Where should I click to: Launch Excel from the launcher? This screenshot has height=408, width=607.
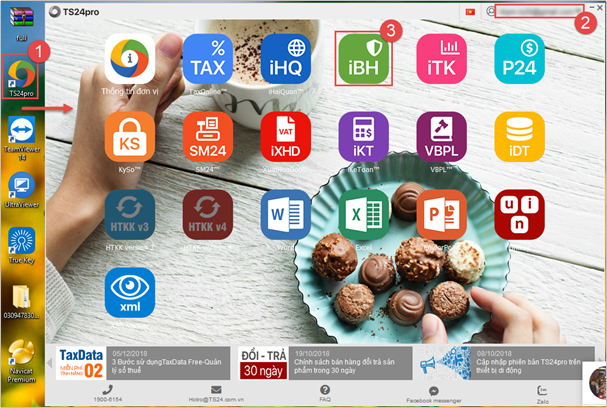(364, 214)
